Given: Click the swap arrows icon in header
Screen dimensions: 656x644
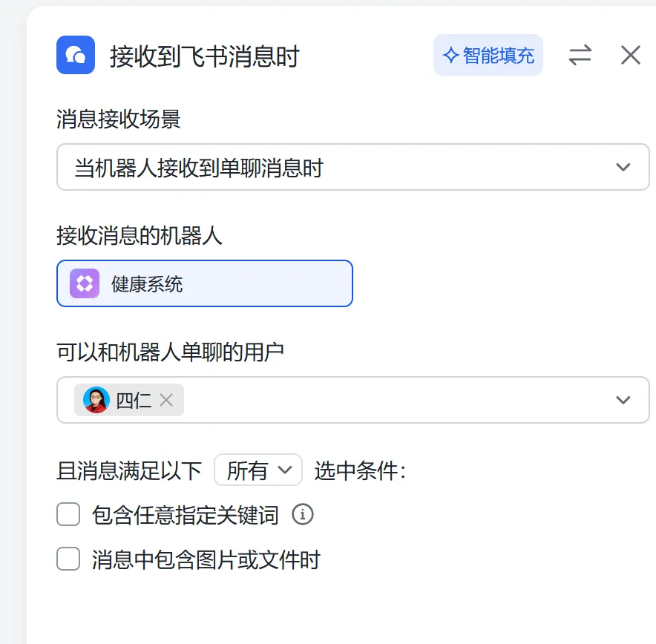Looking at the screenshot, I should point(580,55).
